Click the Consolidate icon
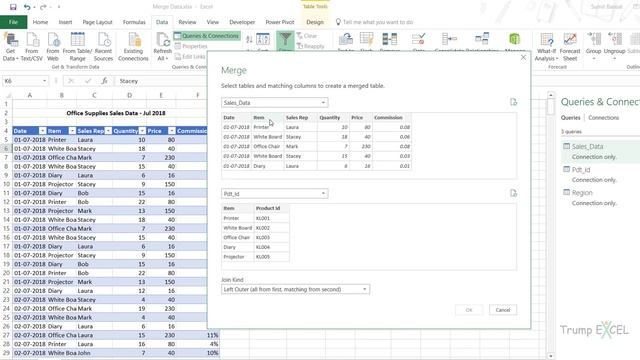The width and height of the screenshot is (640, 360). tap(449, 40)
